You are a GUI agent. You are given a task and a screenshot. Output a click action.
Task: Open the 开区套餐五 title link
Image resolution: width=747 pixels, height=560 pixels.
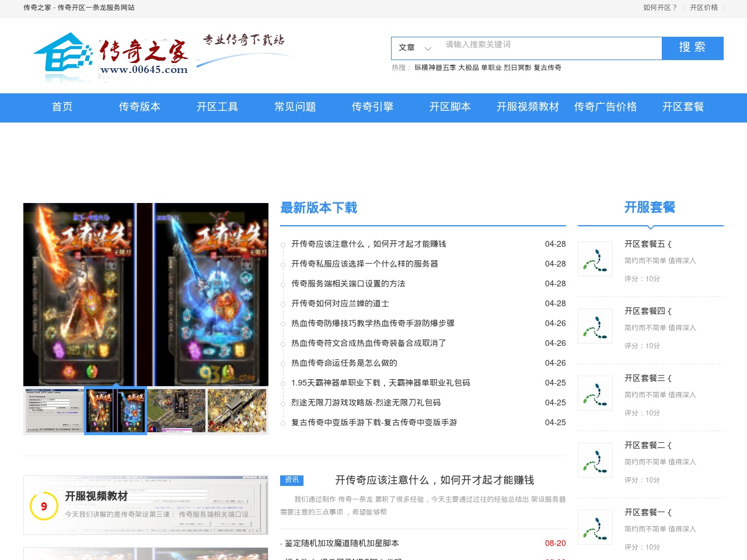click(x=648, y=244)
